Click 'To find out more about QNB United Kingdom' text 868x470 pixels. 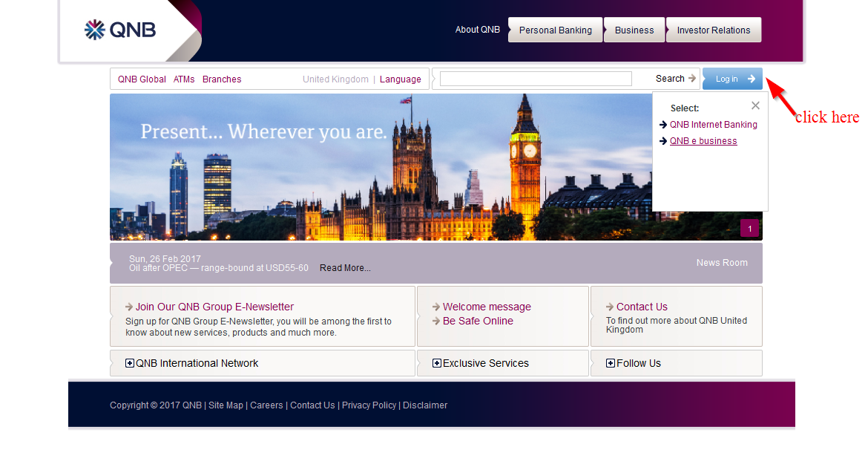pos(677,324)
